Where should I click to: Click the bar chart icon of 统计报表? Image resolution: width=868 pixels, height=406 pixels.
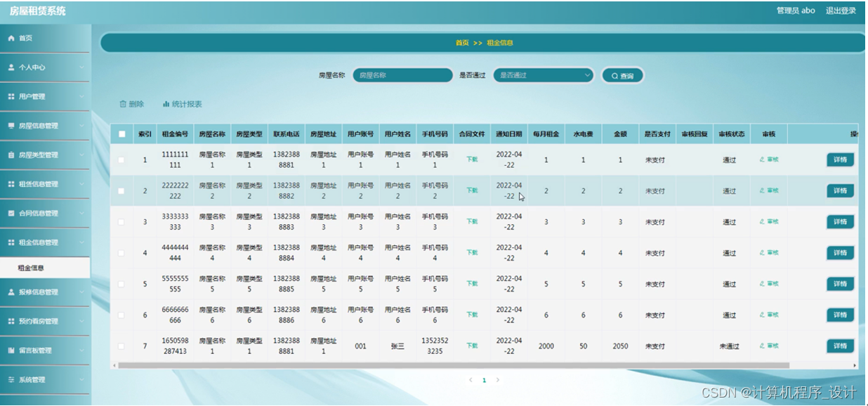pos(166,104)
